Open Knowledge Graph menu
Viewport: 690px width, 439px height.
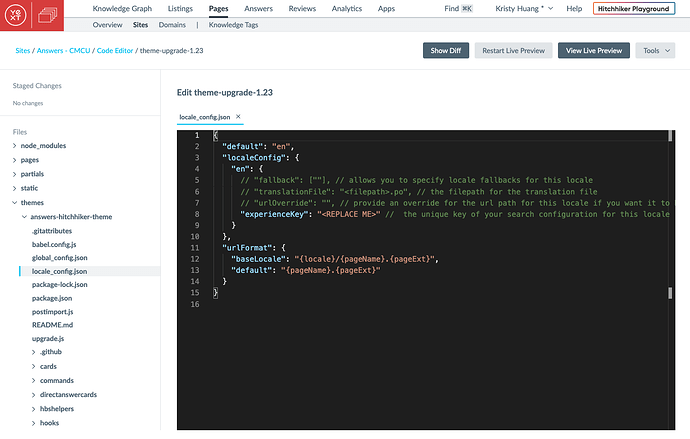pyautogui.click(x=122, y=8)
